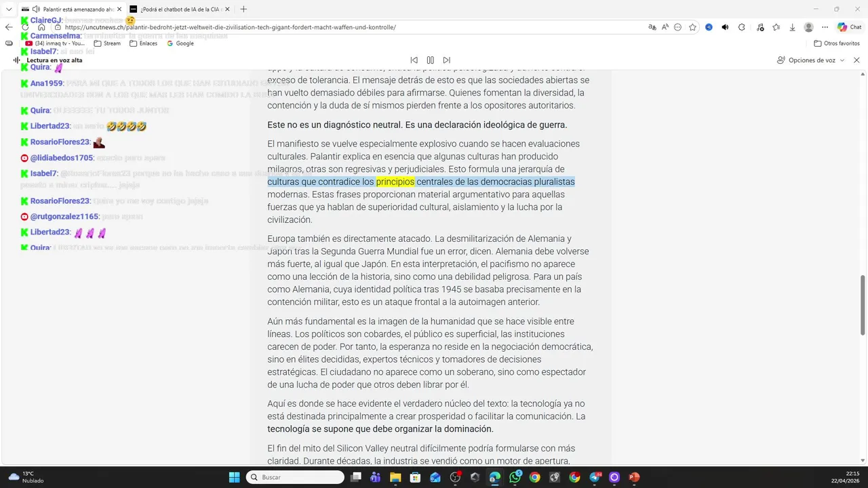This screenshot has height=488, width=868.
Task: Open the Windows Start menu
Action: pos(234,477)
